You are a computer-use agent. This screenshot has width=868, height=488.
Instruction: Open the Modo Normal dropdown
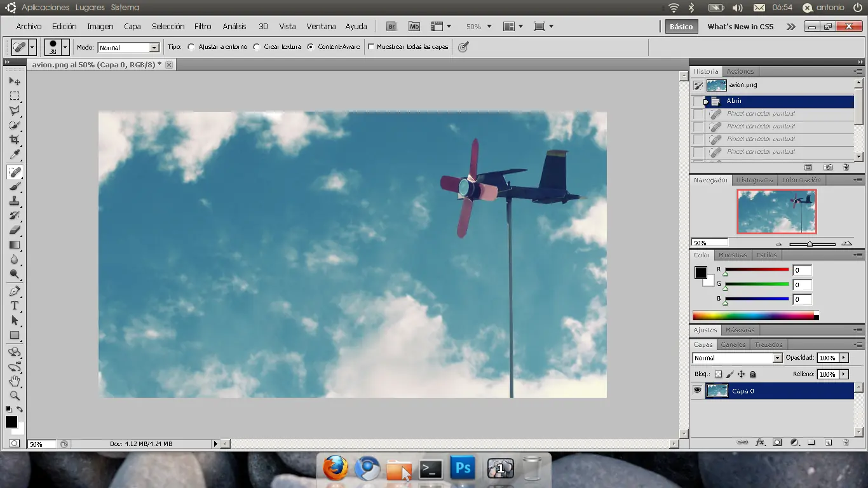(x=128, y=48)
